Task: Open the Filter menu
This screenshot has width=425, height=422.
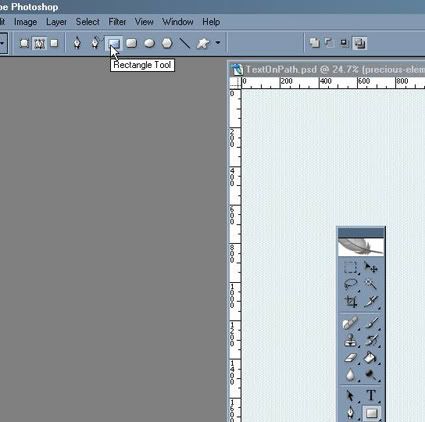Action: click(x=117, y=22)
